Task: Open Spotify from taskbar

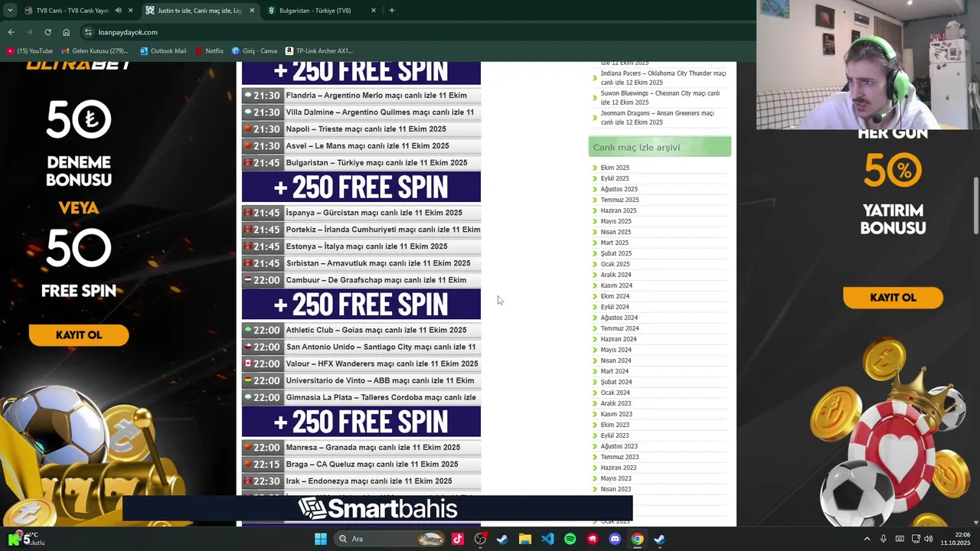Action: [570, 539]
